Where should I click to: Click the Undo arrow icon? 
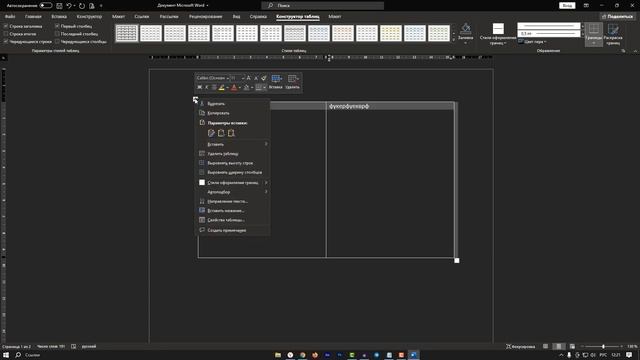point(69,6)
